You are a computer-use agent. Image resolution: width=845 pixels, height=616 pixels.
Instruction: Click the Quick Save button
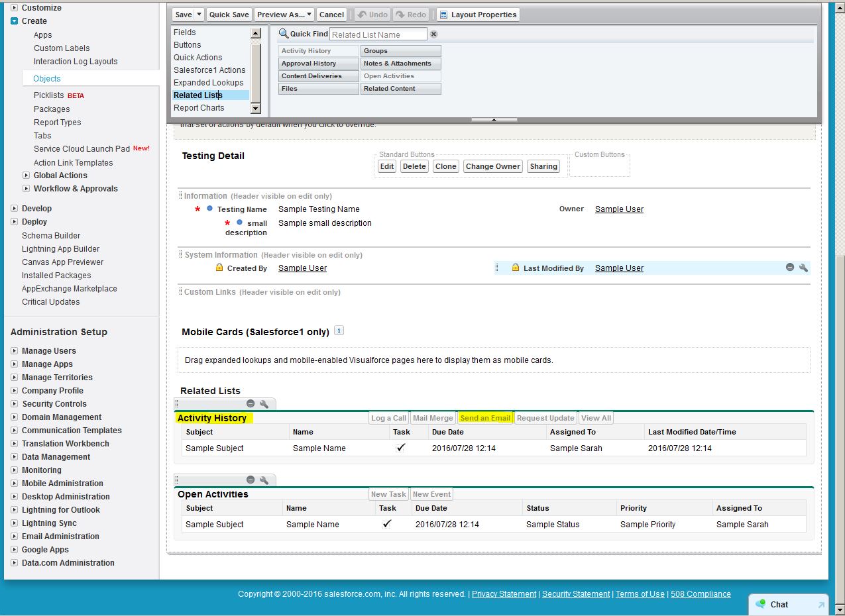pos(229,15)
